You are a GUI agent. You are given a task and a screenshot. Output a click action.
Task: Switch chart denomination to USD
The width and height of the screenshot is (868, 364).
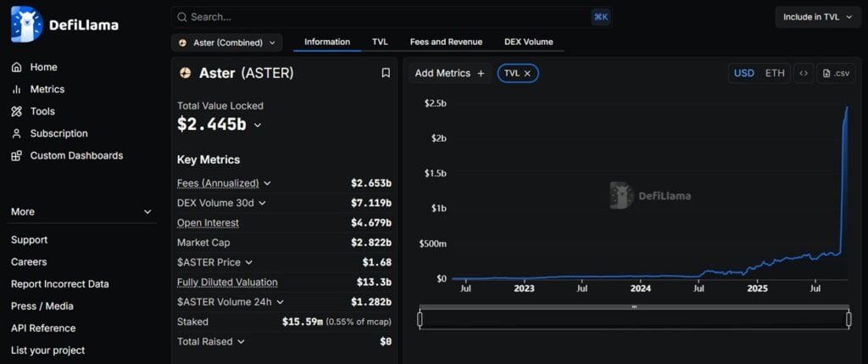point(743,73)
